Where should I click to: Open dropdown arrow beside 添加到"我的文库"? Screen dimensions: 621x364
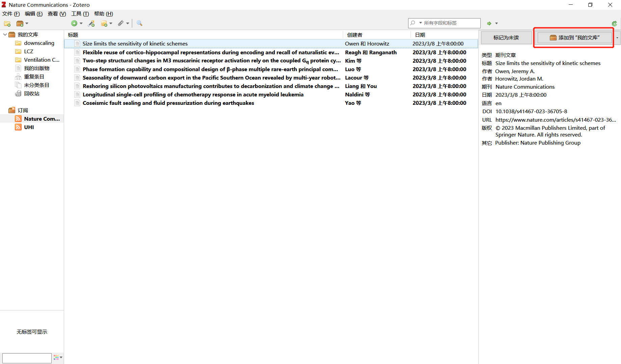pyautogui.click(x=617, y=38)
